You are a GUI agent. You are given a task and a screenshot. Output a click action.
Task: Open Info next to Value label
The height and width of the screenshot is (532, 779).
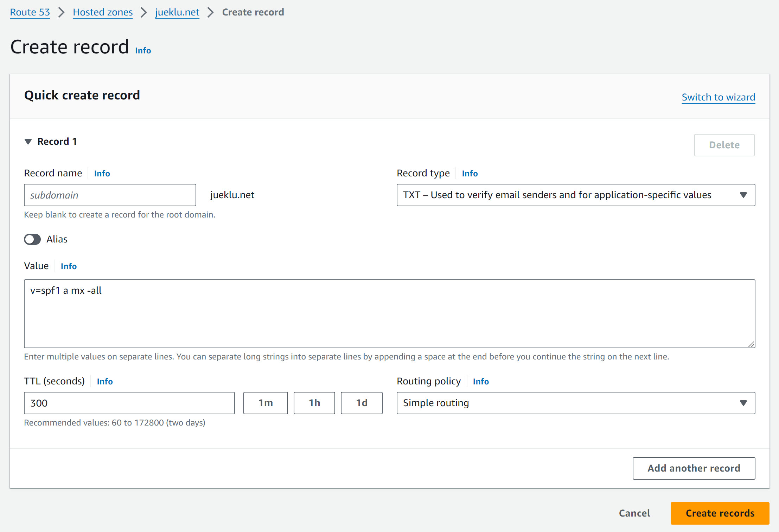click(69, 266)
